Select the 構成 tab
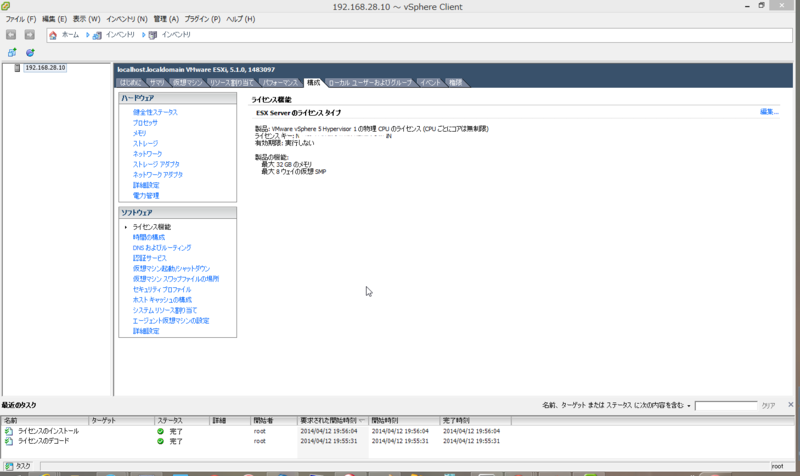The height and width of the screenshot is (476, 800). [314, 83]
